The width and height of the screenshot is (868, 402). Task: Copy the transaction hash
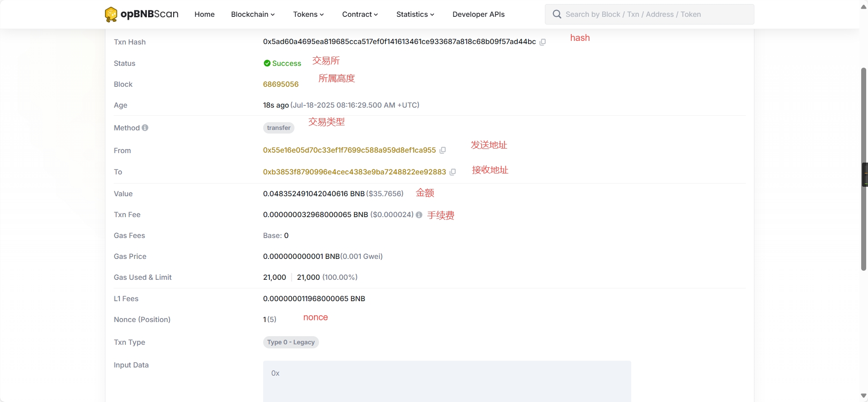pos(543,42)
